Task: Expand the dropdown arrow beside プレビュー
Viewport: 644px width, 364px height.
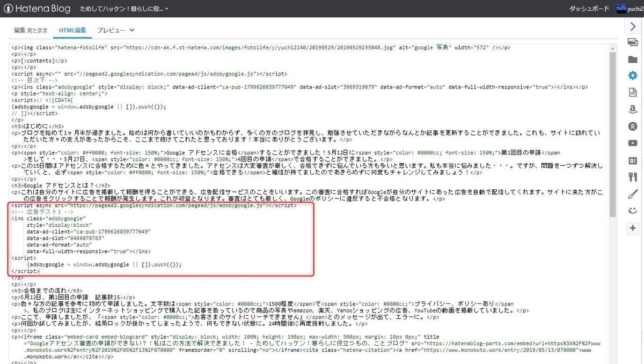Action: 132,30
